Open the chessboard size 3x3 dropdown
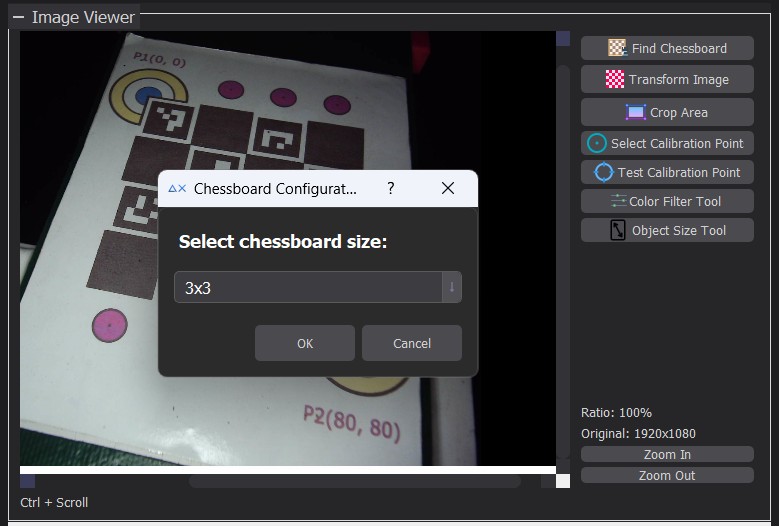The height and width of the screenshot is (526, 779). click(x=318, y=287)
